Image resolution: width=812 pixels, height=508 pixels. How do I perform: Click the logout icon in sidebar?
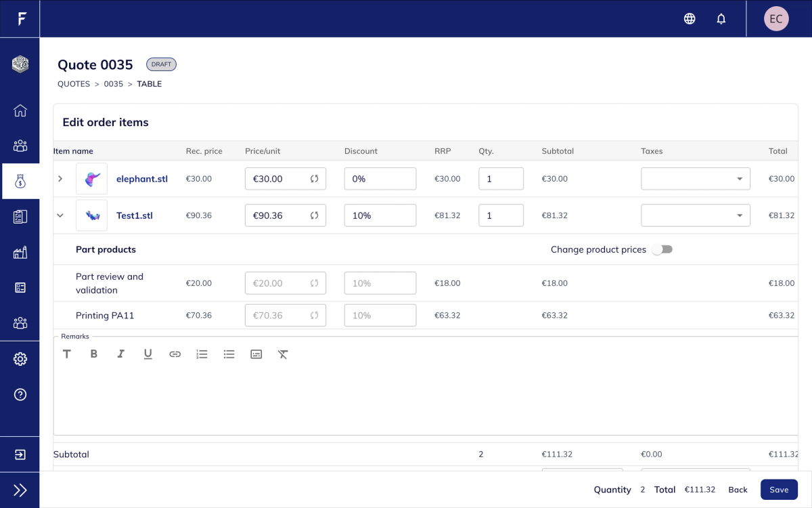pos(20,454)
